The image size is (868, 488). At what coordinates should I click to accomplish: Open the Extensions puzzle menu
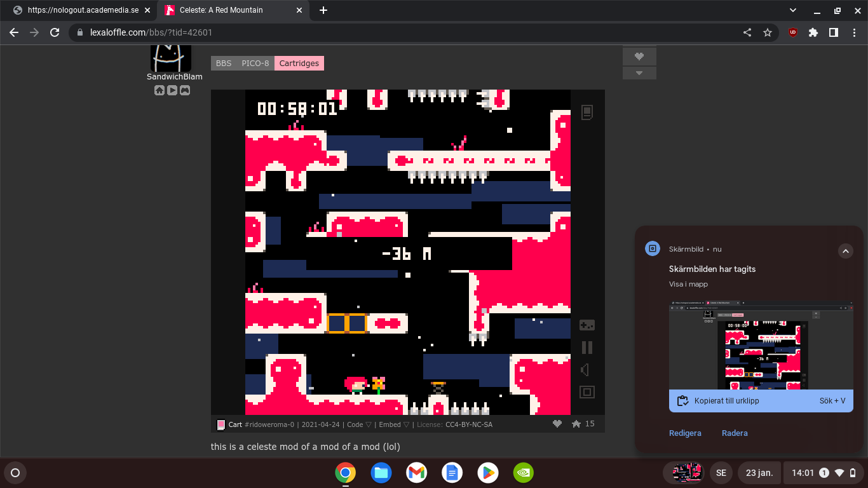click(x=813, y=32)
